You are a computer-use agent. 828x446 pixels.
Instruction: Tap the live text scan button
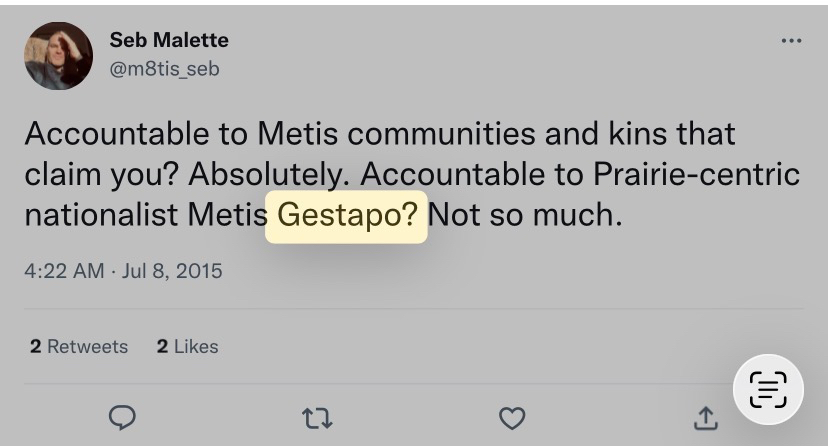(x=768, y=390)
